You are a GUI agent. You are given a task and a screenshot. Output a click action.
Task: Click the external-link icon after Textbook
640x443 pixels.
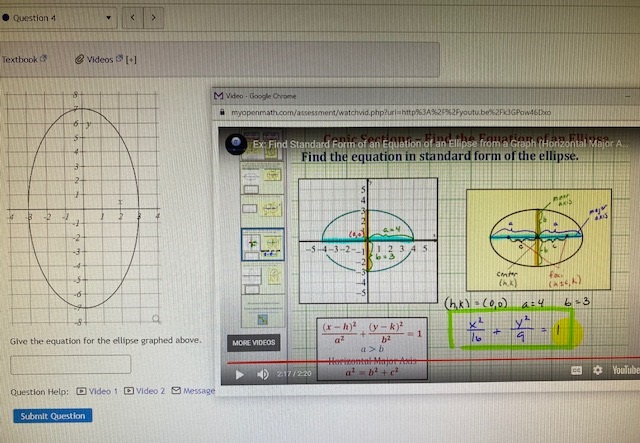tap(43, 59)
